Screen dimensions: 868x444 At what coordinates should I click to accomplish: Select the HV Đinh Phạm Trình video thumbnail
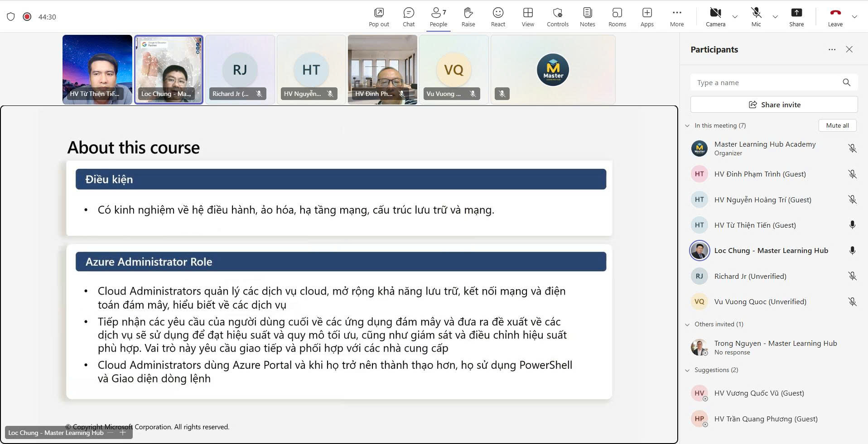click(382, 70)
